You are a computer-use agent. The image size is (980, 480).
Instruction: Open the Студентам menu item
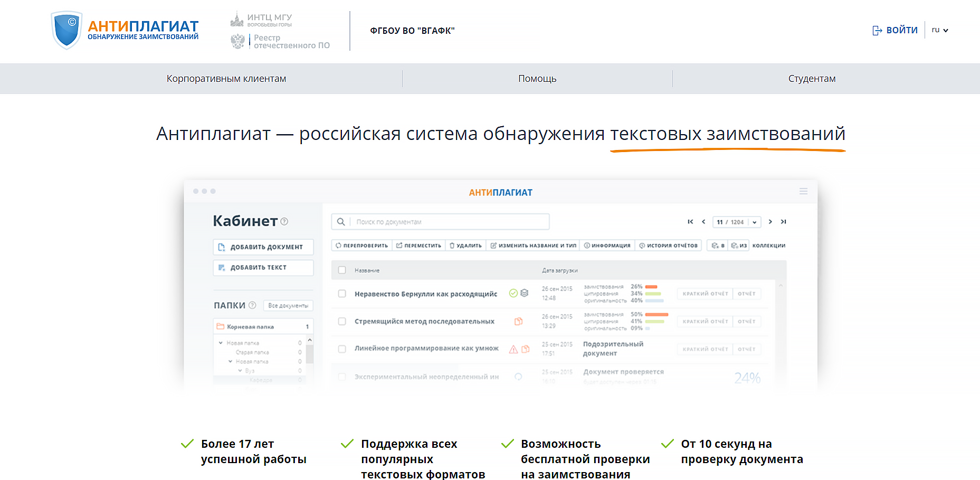click(812, 79)
